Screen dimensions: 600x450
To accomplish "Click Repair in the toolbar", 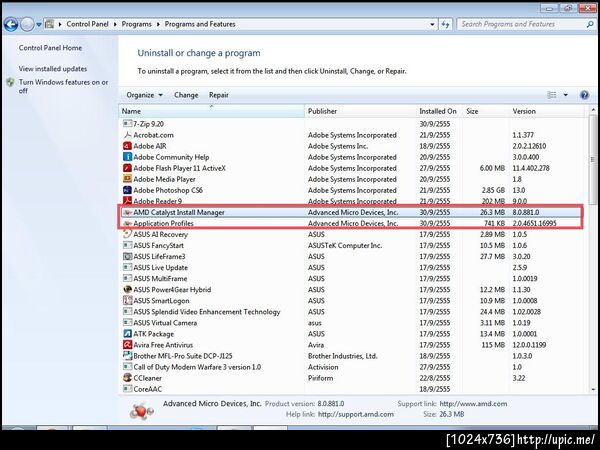I will coord(218,95).
